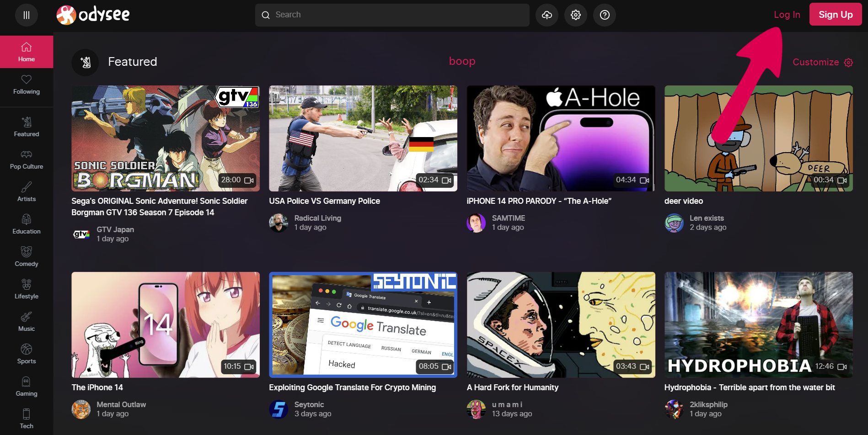The width and height of the screenshot is (868, 435).
Task: Open Tech category in sidebar
Action: tap(27, 419)
